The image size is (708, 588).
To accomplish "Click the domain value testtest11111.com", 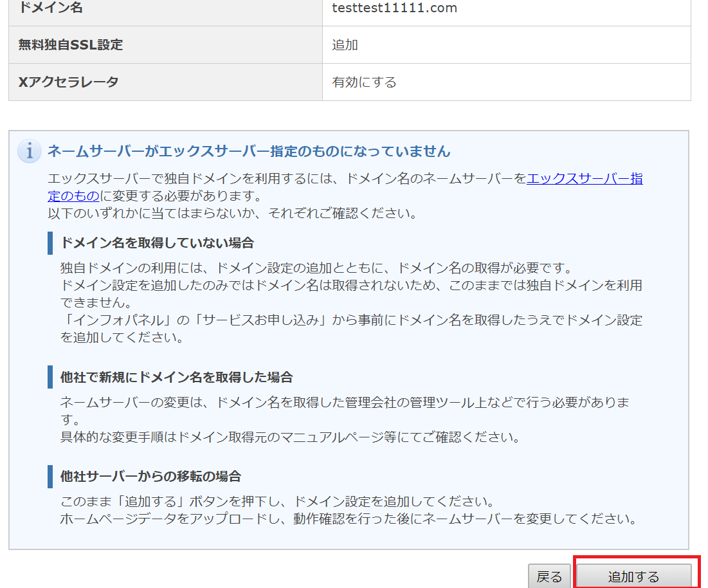I will tap(394, 8).
